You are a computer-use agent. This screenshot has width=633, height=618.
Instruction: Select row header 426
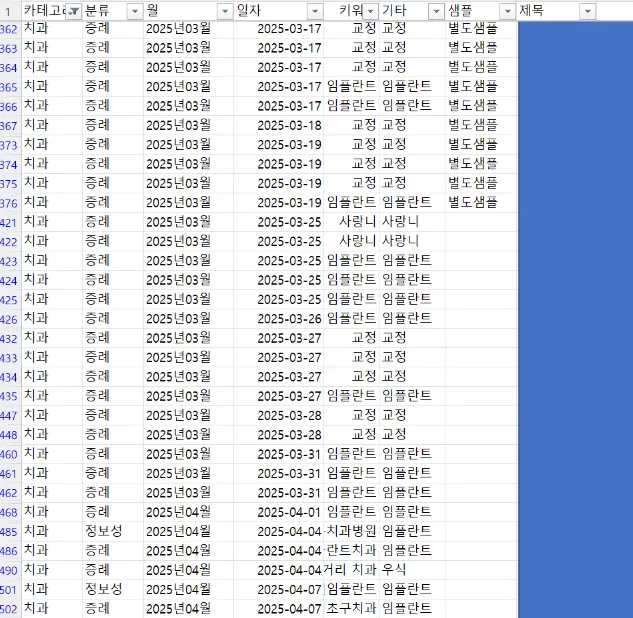click(x=9, y=320)
